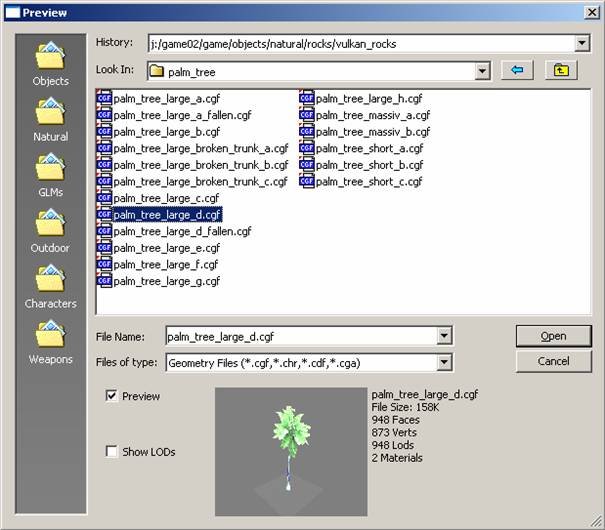The width and height of the screenshot is (605, 530).
Task: Click the Open button
Action: pos(553,336)
